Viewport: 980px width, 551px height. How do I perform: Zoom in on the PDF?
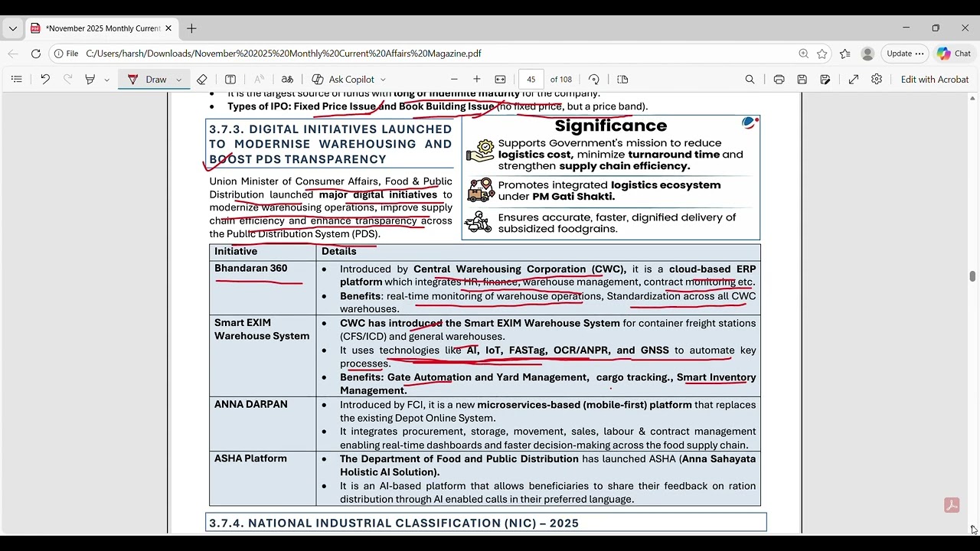click(x=477, y=80)
